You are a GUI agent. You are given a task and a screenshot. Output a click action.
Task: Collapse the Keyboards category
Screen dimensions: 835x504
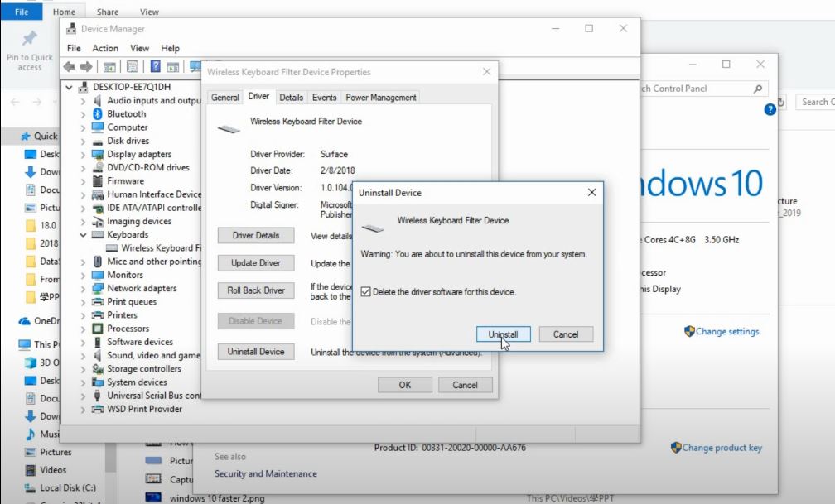(x=83, y=235)
